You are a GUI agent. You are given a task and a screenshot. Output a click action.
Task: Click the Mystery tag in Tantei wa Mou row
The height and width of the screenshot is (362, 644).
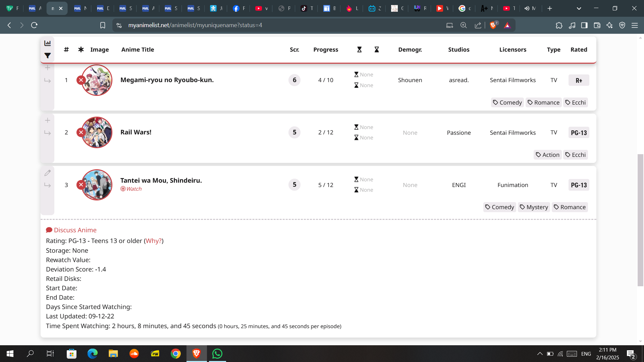(534, 207)
